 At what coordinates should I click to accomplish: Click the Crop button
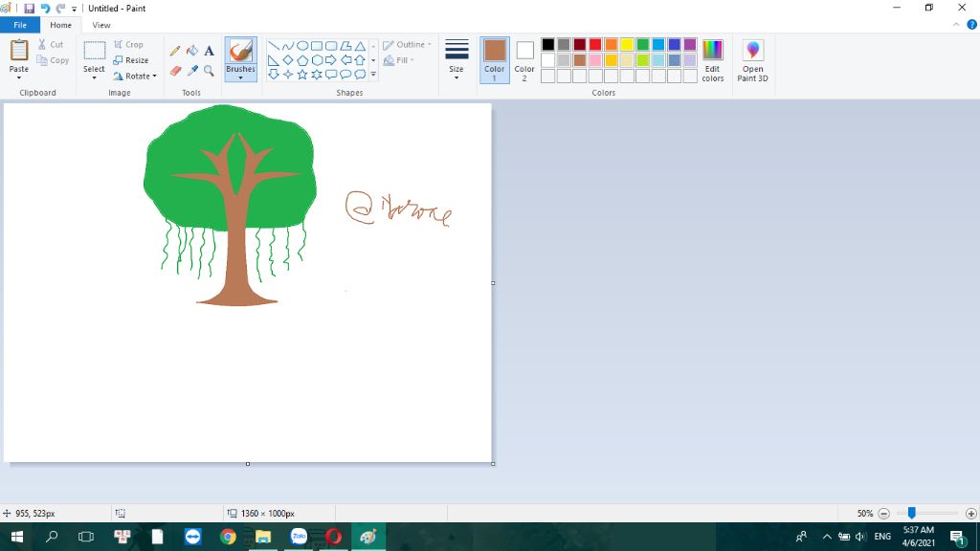[x=129, y=45]
